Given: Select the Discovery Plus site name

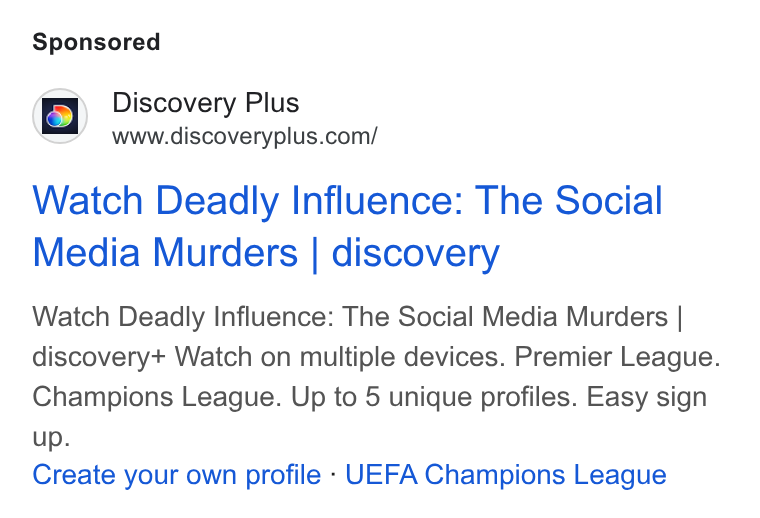Looking at the screenshot, I should click(206, 103).
